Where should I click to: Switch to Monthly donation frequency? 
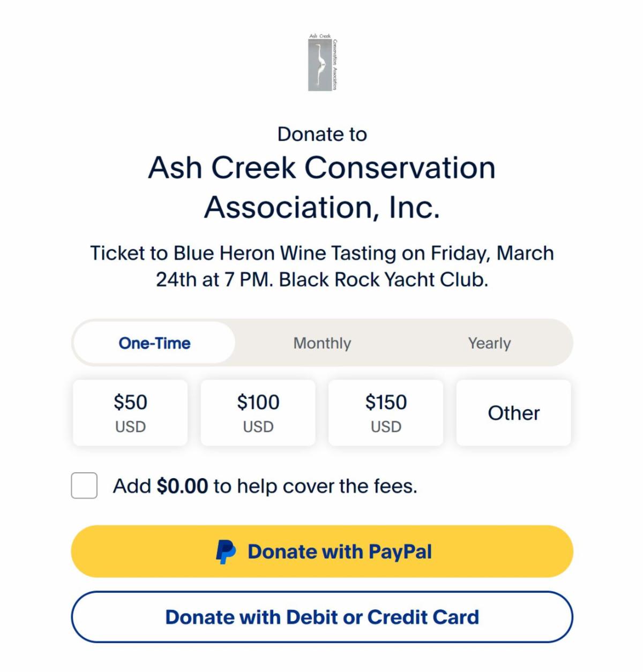tap(322, 343)
